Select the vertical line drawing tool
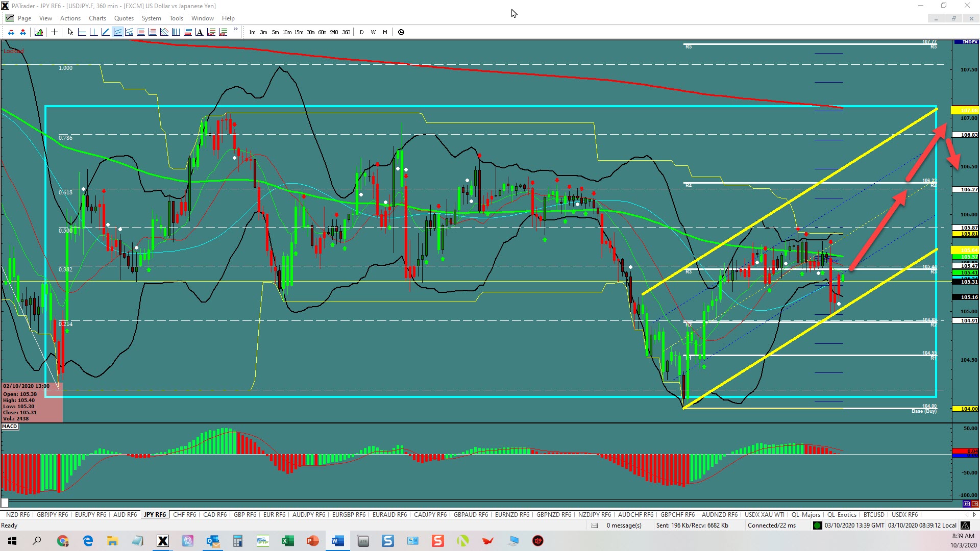 pyautogui.click(x=93, y=32)
